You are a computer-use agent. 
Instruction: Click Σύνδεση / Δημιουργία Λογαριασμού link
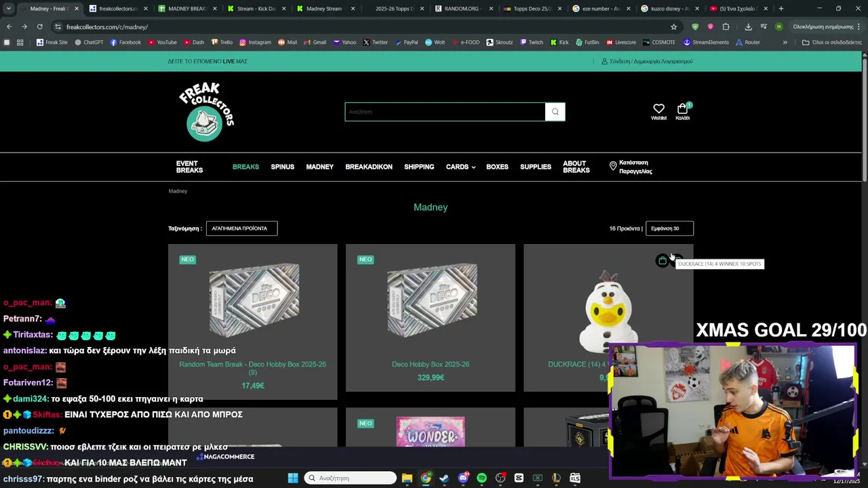tap(647, 61)
